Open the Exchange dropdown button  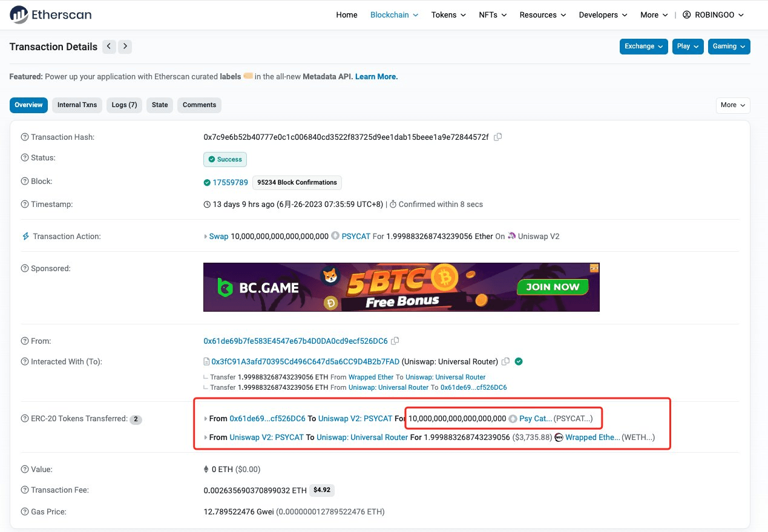[643, 47]
